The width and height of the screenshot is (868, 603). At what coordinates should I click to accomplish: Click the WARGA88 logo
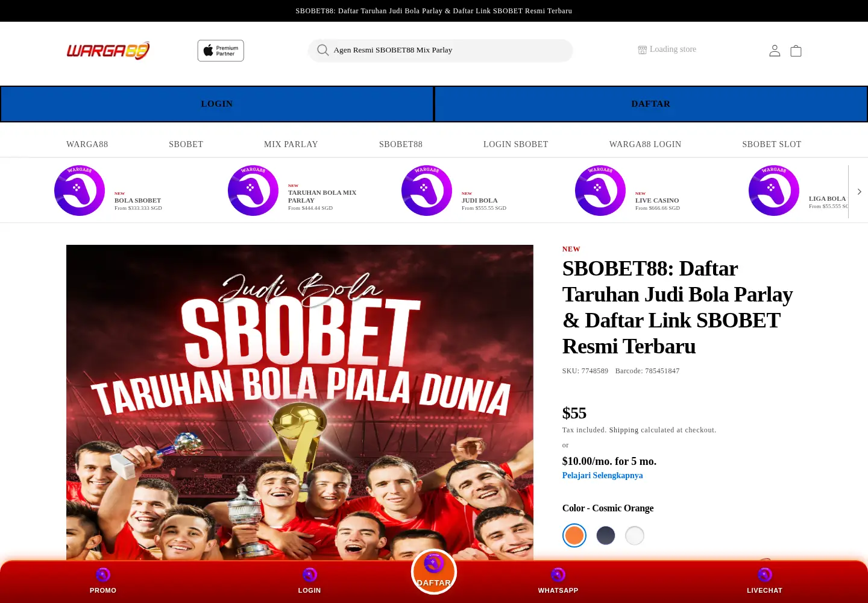[x=108, y=51]
